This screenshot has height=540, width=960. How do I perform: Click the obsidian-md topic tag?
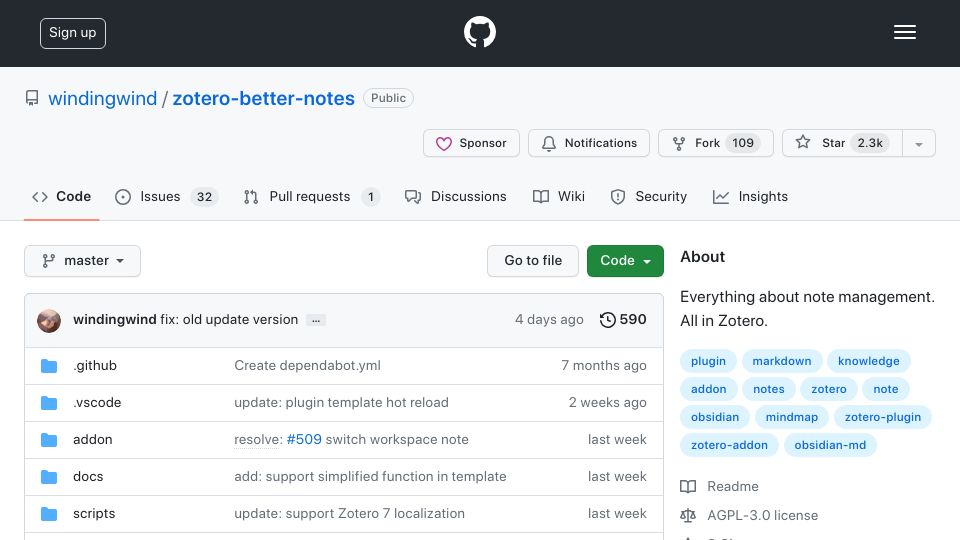pyautogui.click(x=830, y=446)
